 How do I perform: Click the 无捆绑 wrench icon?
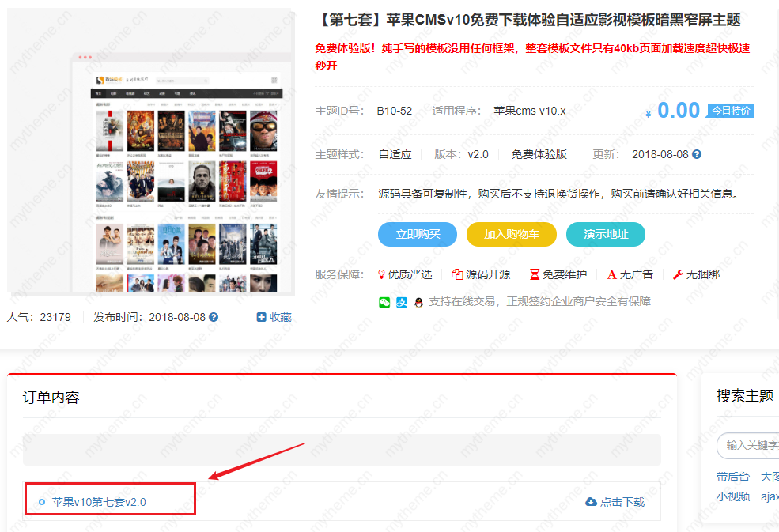pos(678,274)
